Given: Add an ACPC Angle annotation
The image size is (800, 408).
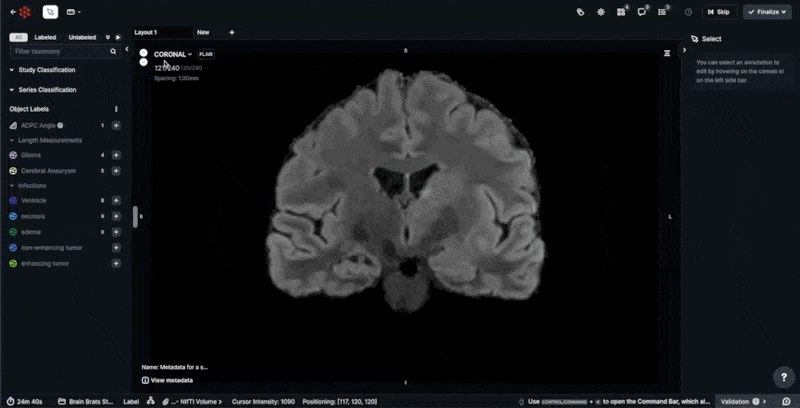Looking at the screenshot, I should (116, 125).
